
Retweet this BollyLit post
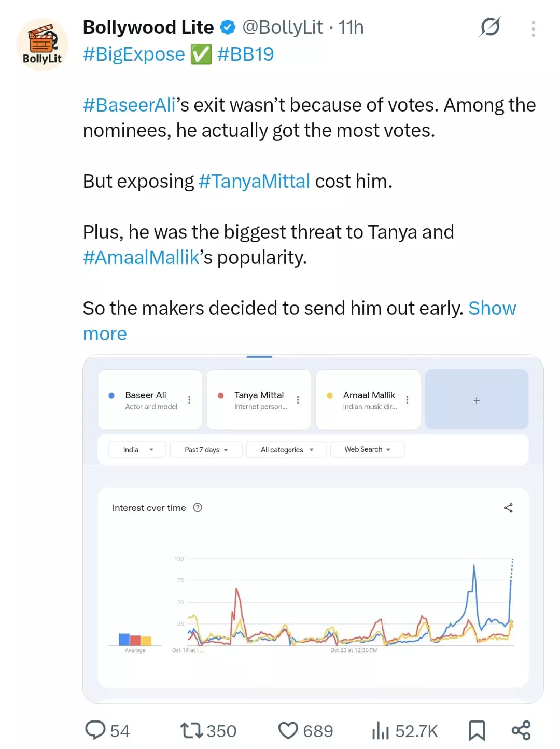click(191, 730)
